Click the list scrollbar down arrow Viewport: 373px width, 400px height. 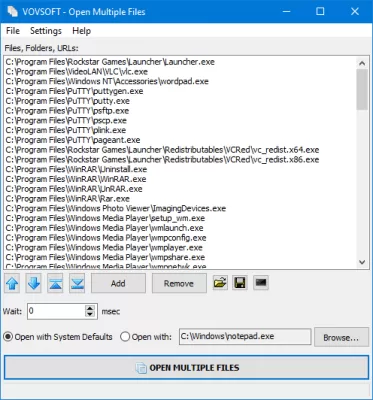362,262
